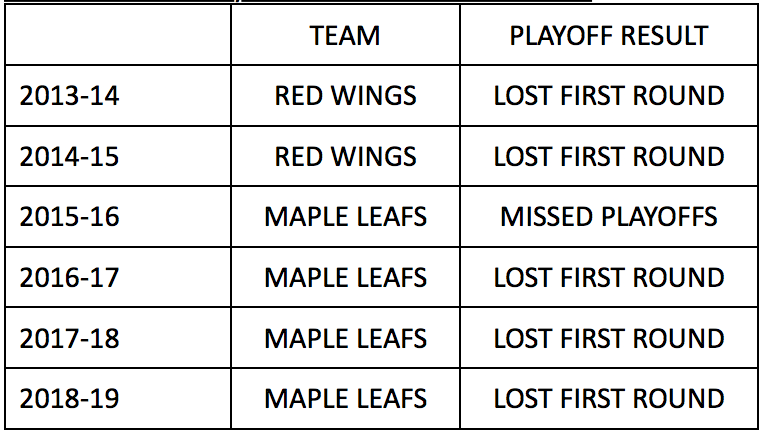
Task: Click MAPLE LEAFS in the 2016-17 row
Action: tap(345, 277)
